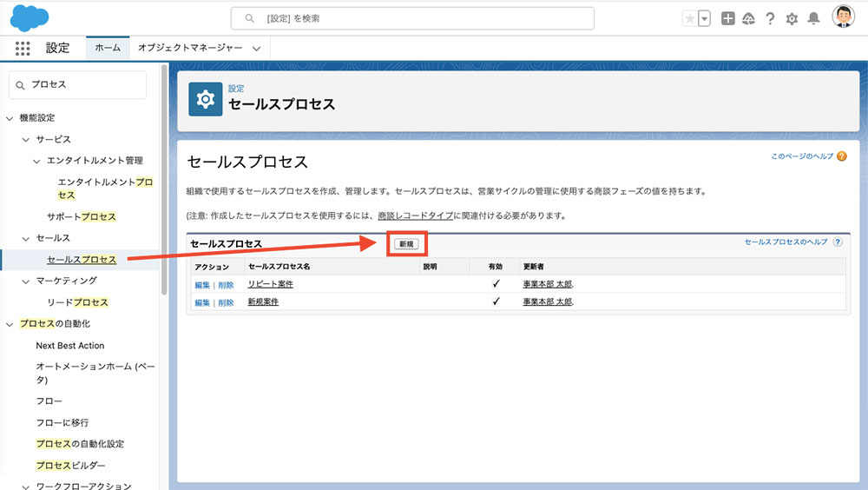The height and width of the screenshot is (490, 868).
Task: Open 事業本部 太郎 in リピート案件 row
Action: 548,284
